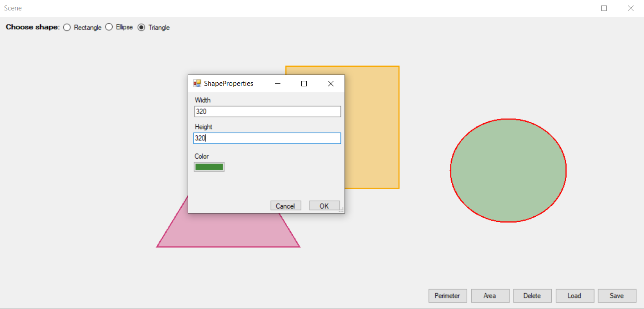Delete the selected shape
644x309 pixels.
pyautogui.click(x=532, y=295)
